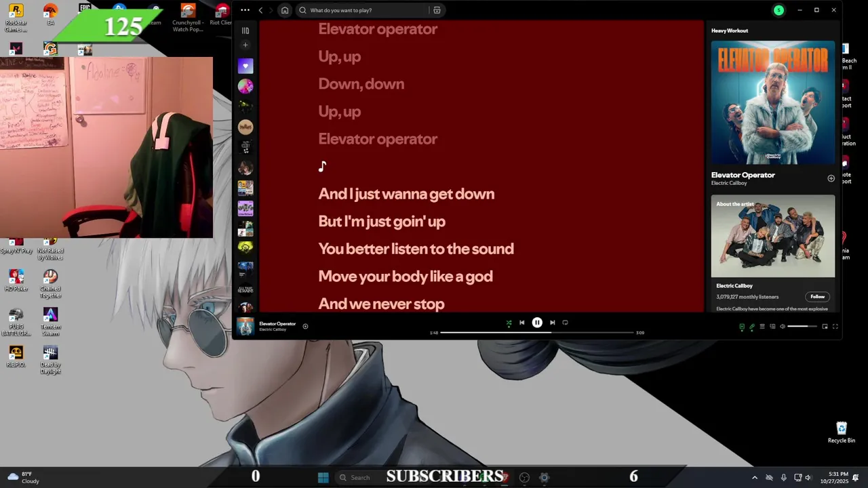Open the weather widget showing Cloudy
The width and height of the screenshot is (868, 488).
[x=23, y=477]
